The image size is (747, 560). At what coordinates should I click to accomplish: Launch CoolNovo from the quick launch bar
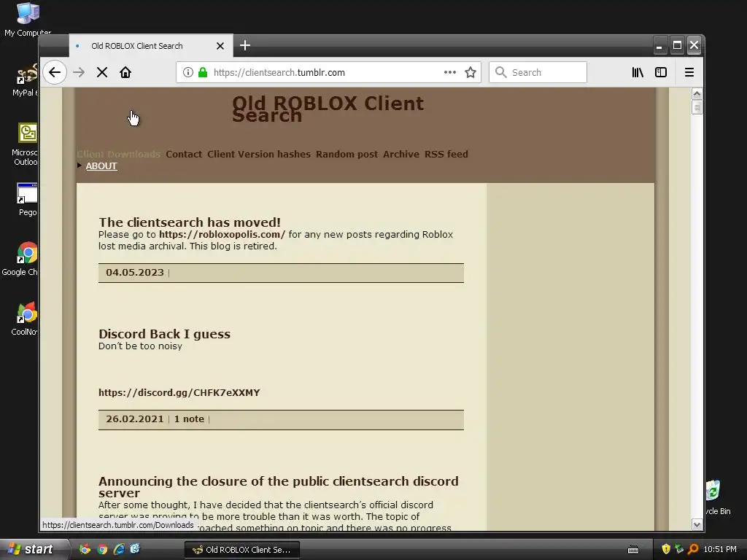[85, 549]
